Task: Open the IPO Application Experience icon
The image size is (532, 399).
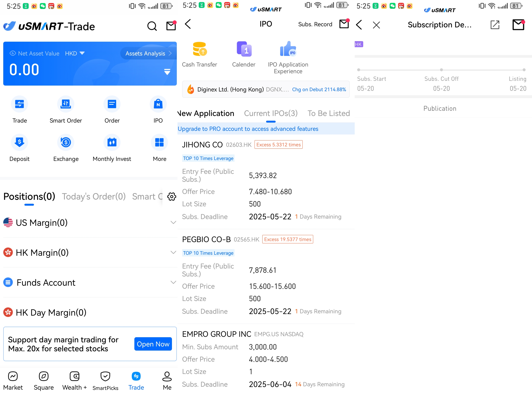Action: [288, 49]
